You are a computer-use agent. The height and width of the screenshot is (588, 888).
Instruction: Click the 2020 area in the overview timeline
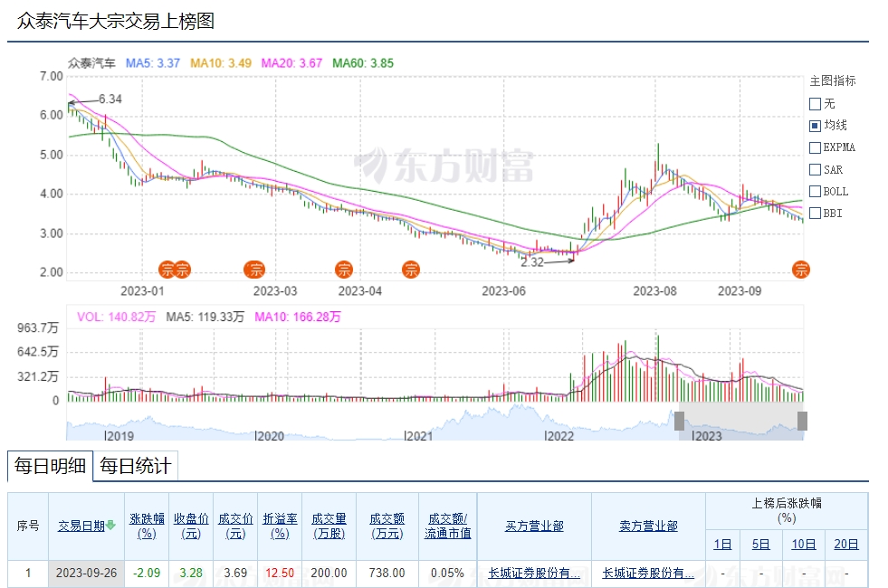pos(270,435)
